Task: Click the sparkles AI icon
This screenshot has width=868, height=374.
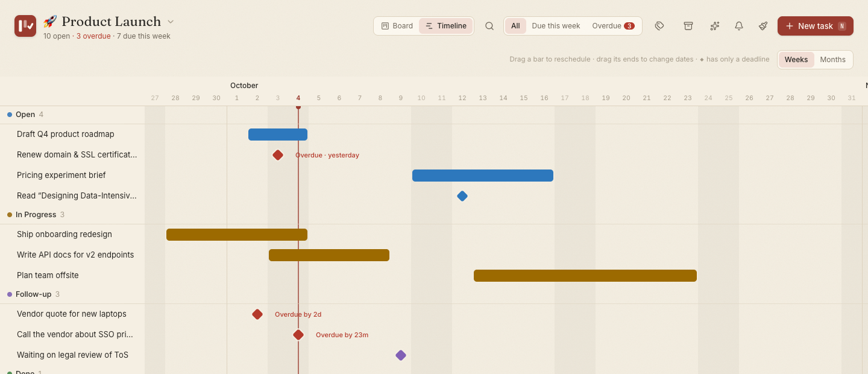Action: pos(715,26)
